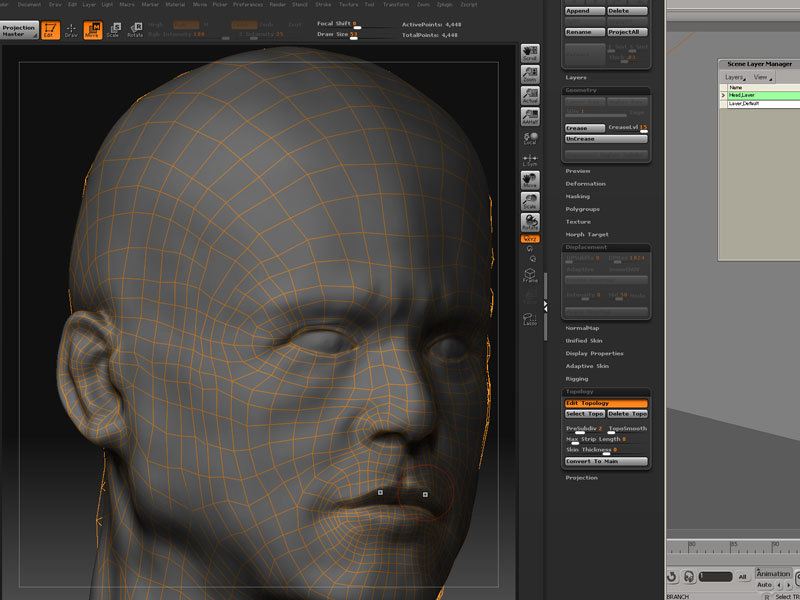This screenshot has height=600, width=800.
Task: Click the Convert To Main button
Action: click(x=606, y=461)
